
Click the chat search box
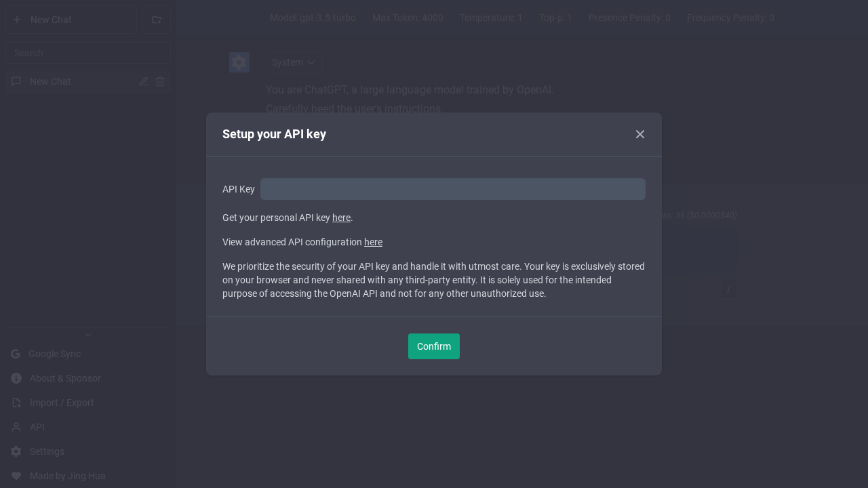[87, 52]
